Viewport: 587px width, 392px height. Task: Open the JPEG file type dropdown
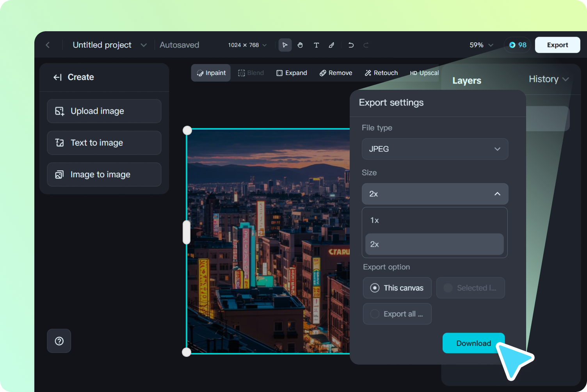coord(435,149)
